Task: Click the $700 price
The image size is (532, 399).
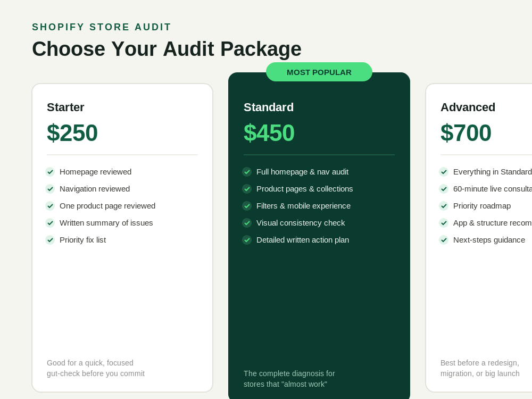Action: [x=466, y=132]
